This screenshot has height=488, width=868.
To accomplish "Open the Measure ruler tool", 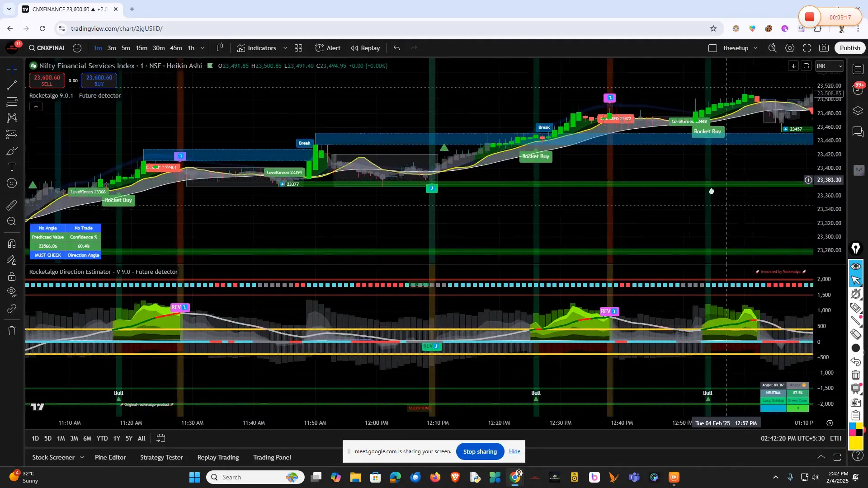I will pyautogui.click(x=12, y=205).
